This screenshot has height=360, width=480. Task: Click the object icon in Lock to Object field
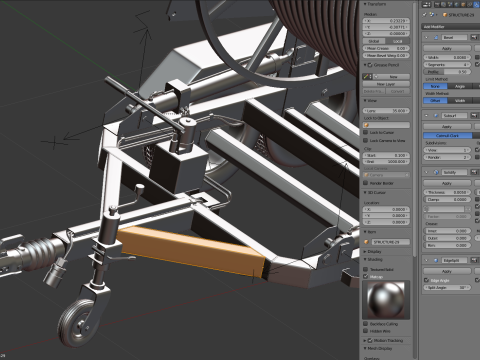366,125
